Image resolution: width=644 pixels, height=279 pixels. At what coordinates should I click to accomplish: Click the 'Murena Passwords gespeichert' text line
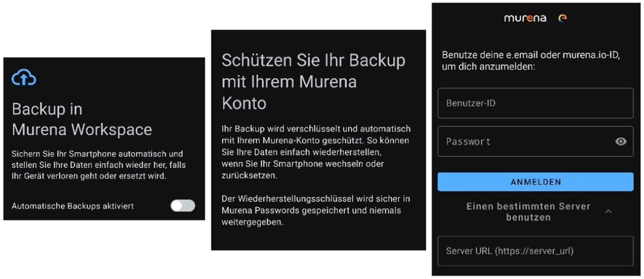tap(311, 210)
